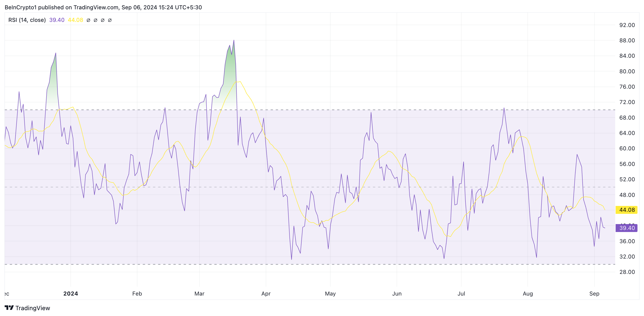Click the 60.00 value on price scale
This screenshot has width=644, height=316.
(x=627, y=149)
